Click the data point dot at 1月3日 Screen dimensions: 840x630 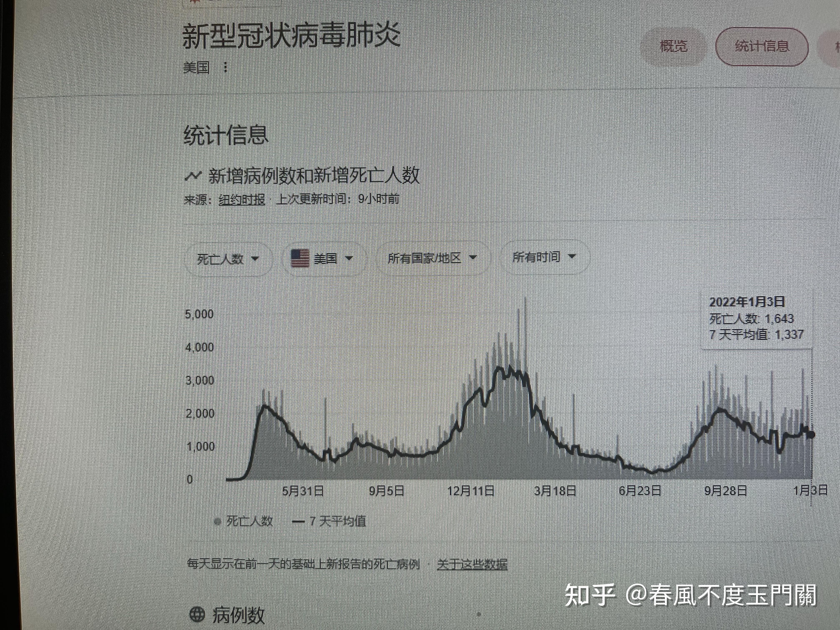click(811, 434)
